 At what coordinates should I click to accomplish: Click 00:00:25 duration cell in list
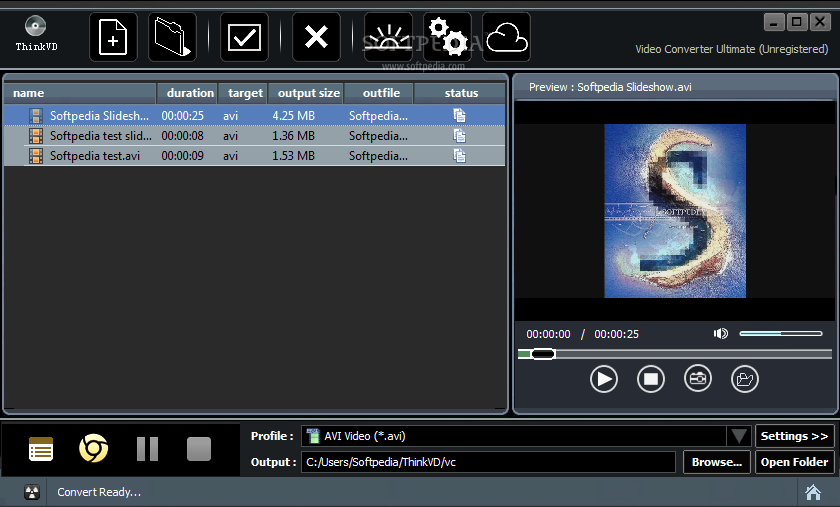pyautogui.click(x=183, y=116)
